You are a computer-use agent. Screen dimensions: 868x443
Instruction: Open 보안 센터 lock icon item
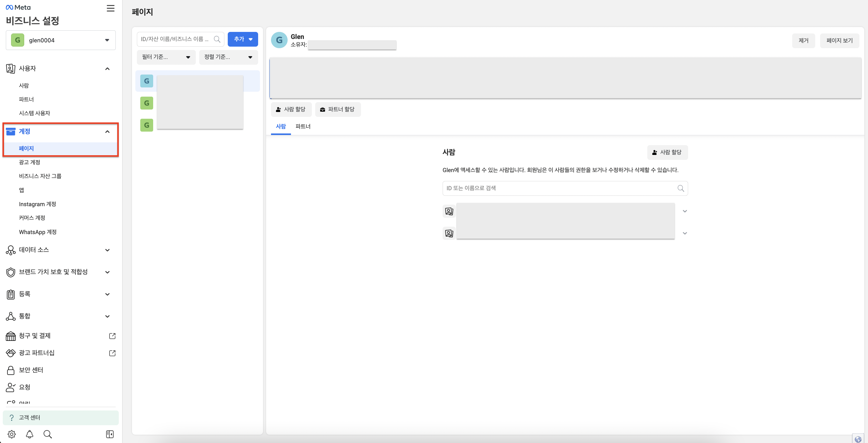point(30,370)
